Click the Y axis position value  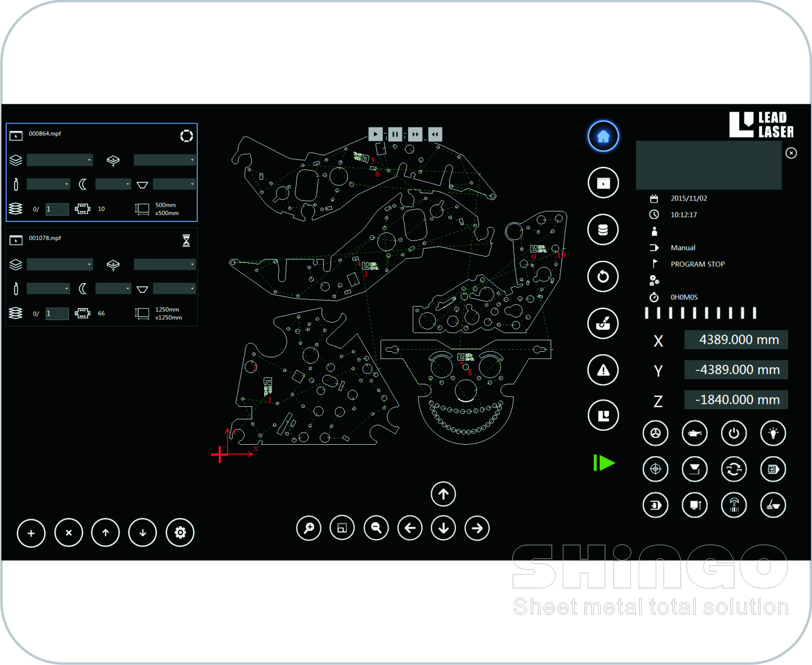tap(736, 370)
